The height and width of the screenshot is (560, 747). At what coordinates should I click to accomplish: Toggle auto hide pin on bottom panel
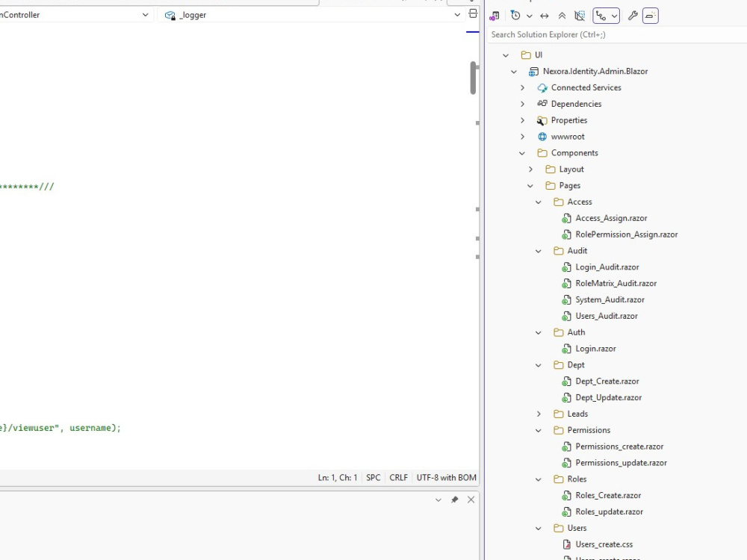454,500
